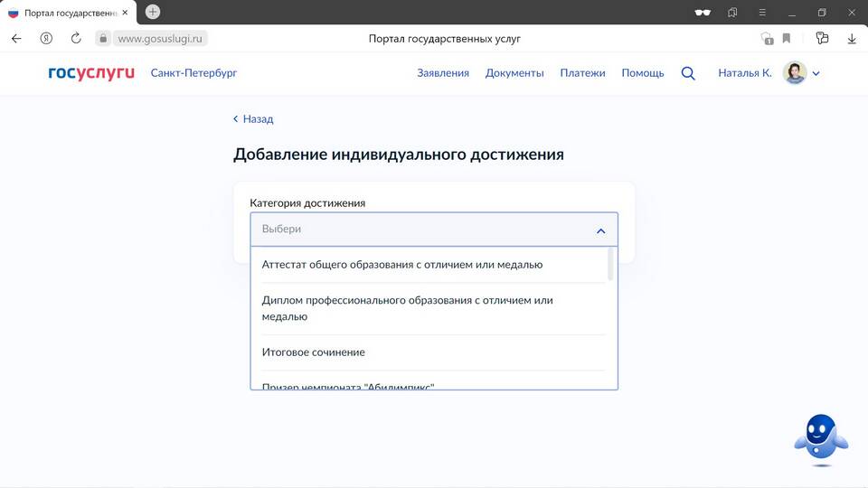Viewport: 868px width, 488px height.
Task: Click the Gosuslugi logo
Action: click(91, 73)
